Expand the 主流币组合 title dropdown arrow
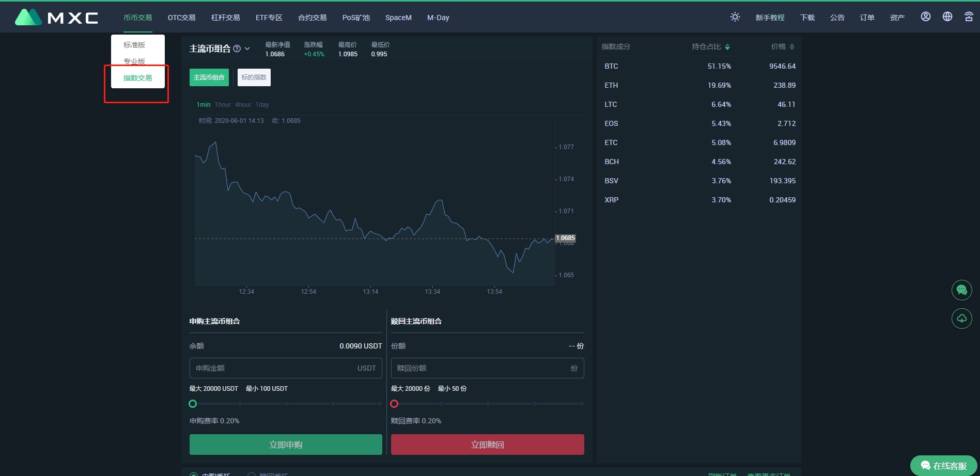980x476 pixels. tap(247, 49)
